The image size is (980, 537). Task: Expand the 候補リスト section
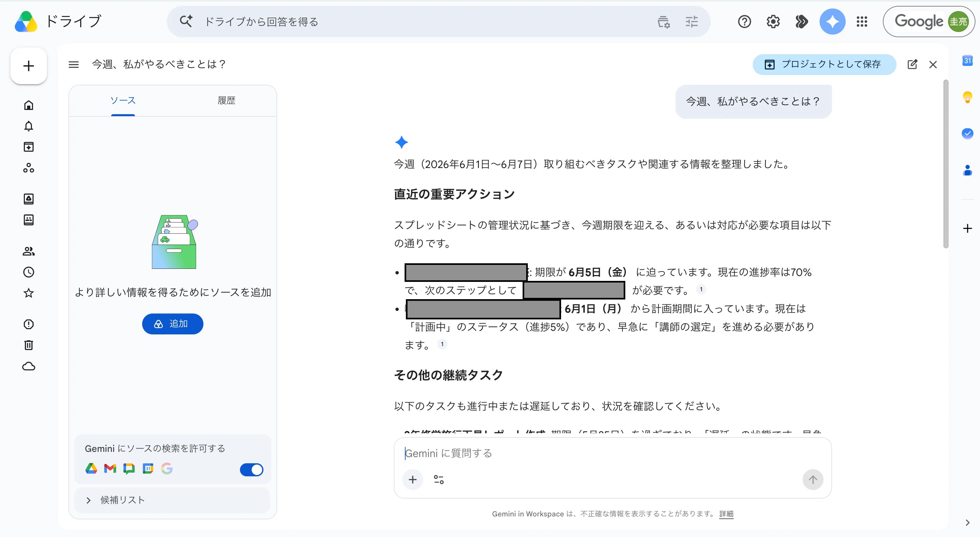point(172,500)
